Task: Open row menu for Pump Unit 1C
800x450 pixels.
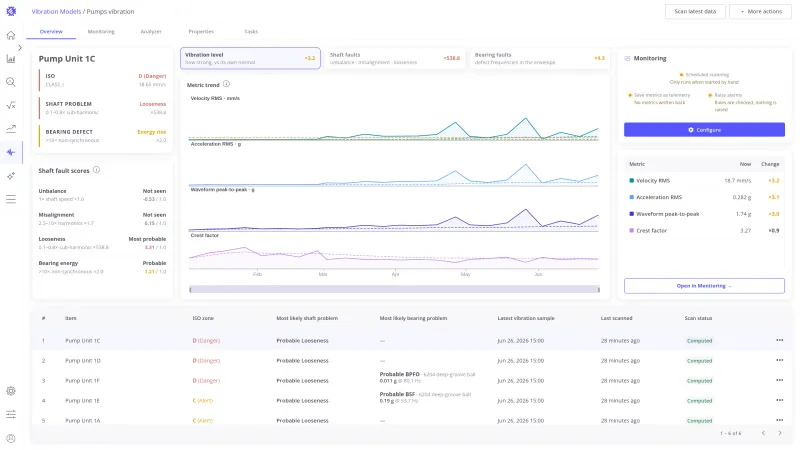Action: [x=780, y=340]
